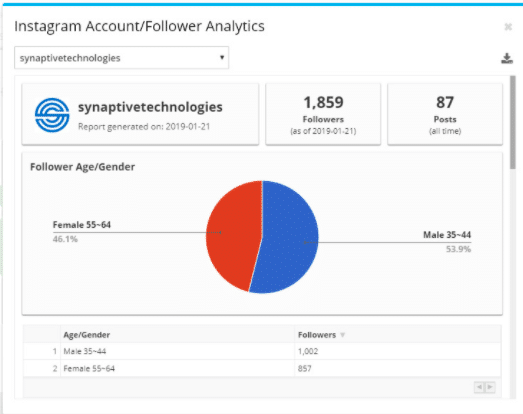The height and width of the screenshot is (414, 523).
Task: Sort table by Followers column
Action: (321, 335)
